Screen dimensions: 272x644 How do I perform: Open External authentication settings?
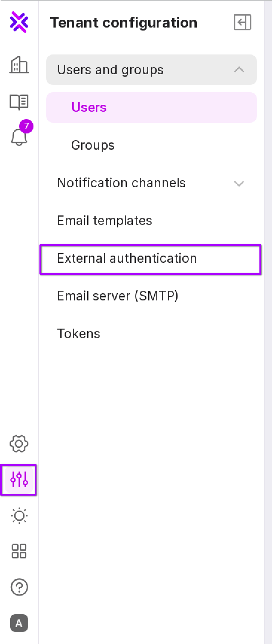[x=127, y=259]
